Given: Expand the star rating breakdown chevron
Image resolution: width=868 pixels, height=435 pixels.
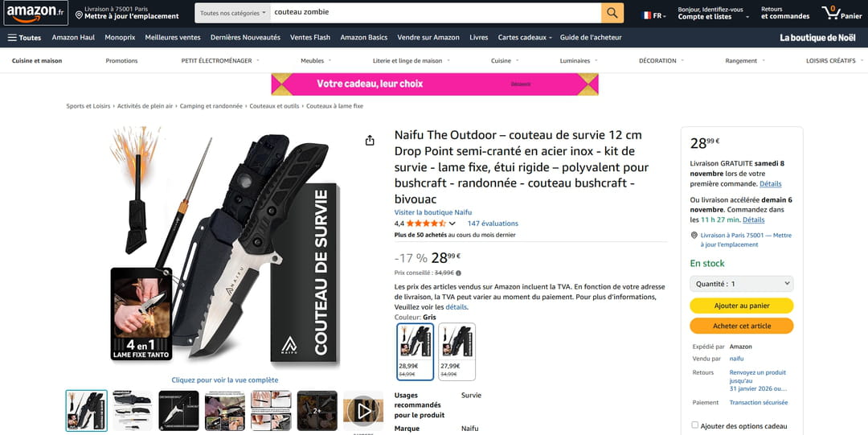Looking at the screenshot, I should (x=452, y=224).
